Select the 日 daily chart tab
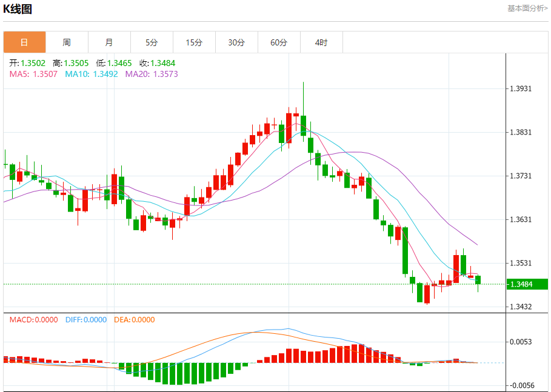The width and height of the screenshot is (551, 392). pyautogui.click(x=25, y=42)
